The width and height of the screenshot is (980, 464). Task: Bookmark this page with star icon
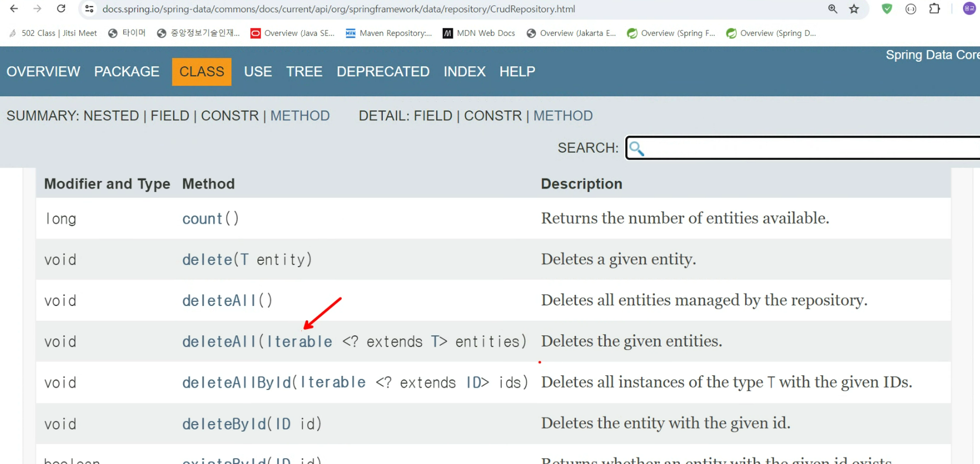pos(854,9)
